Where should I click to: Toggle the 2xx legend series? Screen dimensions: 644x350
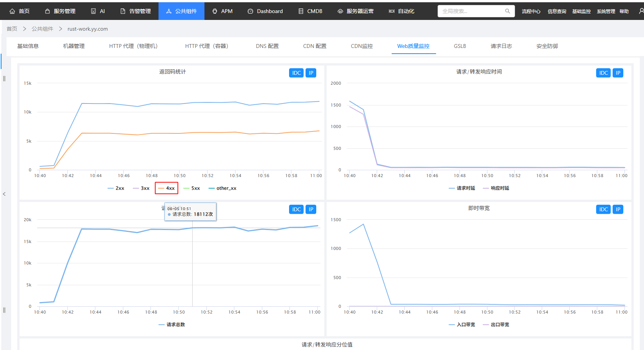[x=116, y=188]
